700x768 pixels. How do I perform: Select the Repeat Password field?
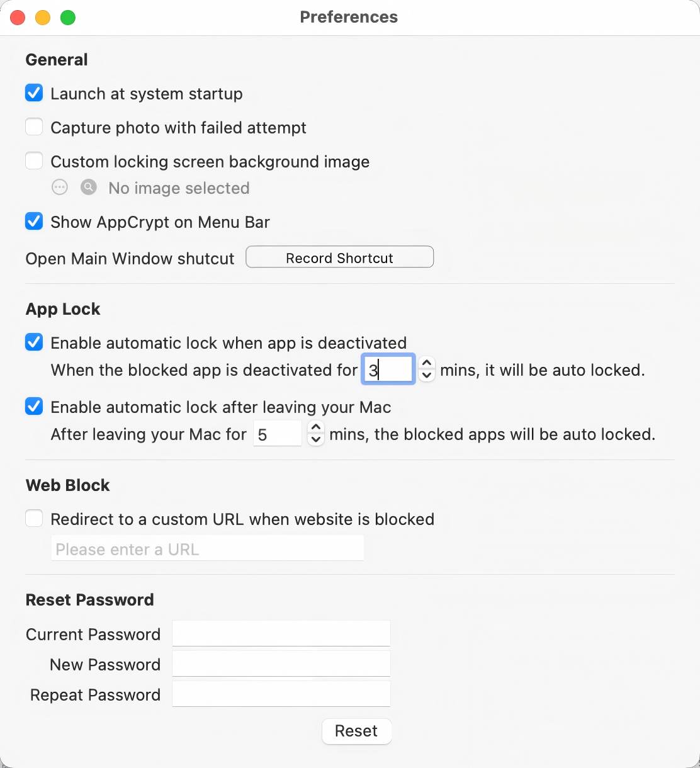pos(281,693)
